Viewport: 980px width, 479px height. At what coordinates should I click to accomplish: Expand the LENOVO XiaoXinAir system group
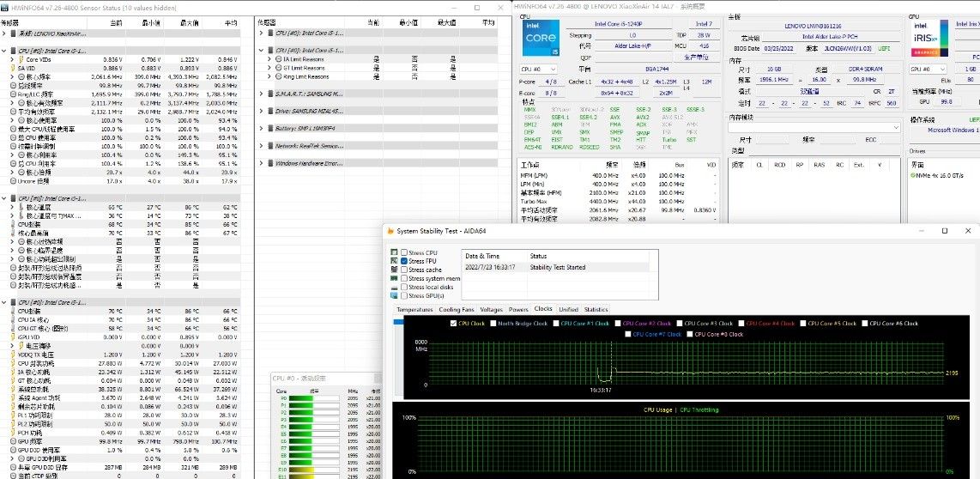[x=4, y=33]
